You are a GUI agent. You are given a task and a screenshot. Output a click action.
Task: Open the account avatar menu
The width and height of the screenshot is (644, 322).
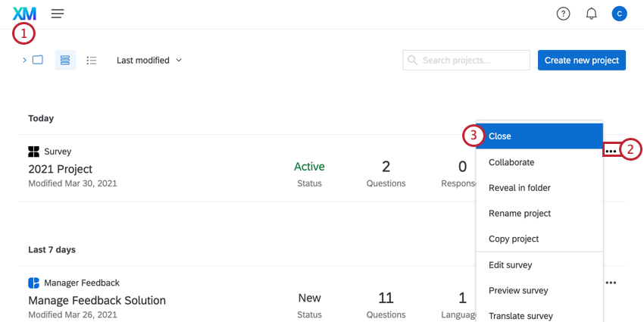[619, 14]
